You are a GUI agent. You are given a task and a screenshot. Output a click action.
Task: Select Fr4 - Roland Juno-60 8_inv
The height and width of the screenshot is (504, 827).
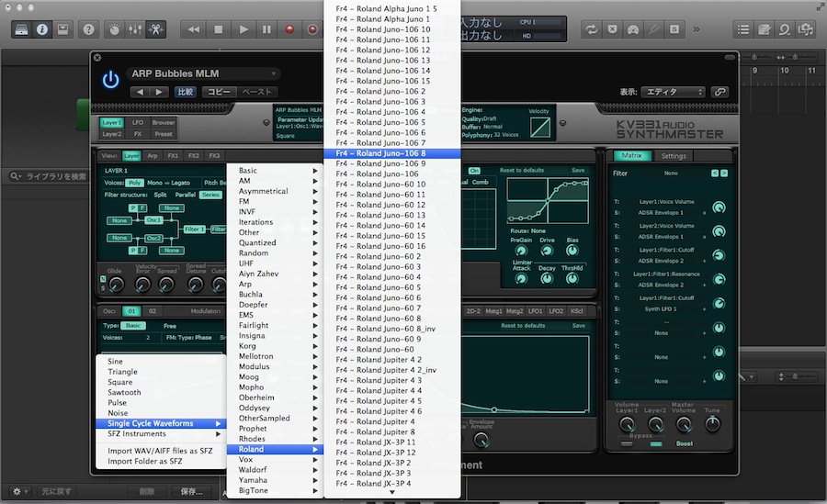pos(391,329)
